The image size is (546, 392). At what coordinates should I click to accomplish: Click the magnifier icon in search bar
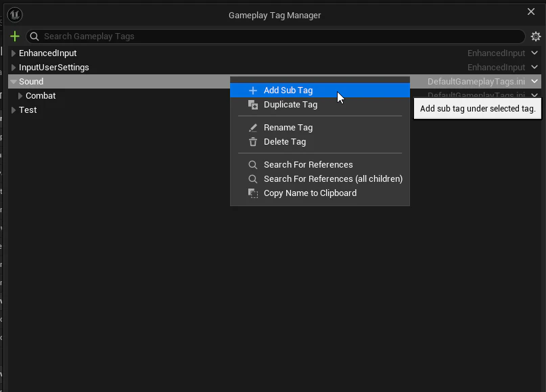click(x=34, y=36)
